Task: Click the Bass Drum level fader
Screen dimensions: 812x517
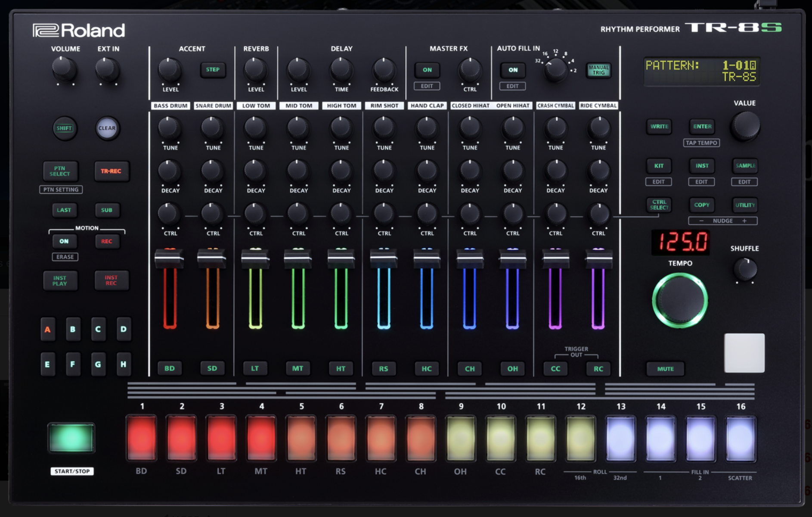Action: (x=169, y=258)
